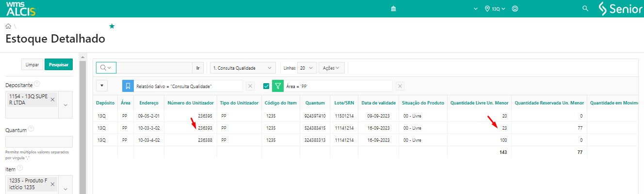Click help icon next to Quantum label
Image resolution: width=644 pixels, height=194 pixels.
pyautogui.click(x=32, y=129)
